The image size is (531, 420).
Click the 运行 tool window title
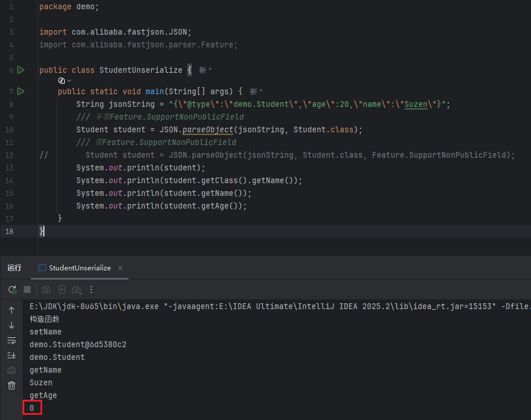14,268
